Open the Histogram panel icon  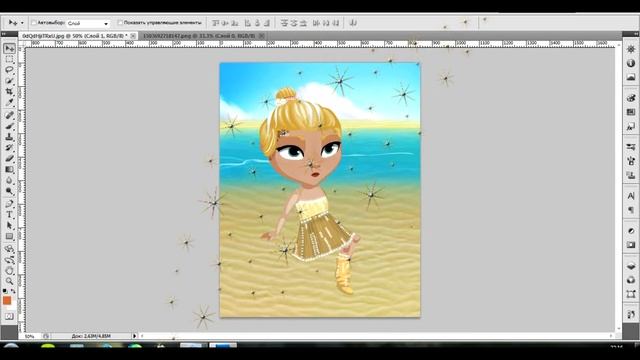point(631,77)
